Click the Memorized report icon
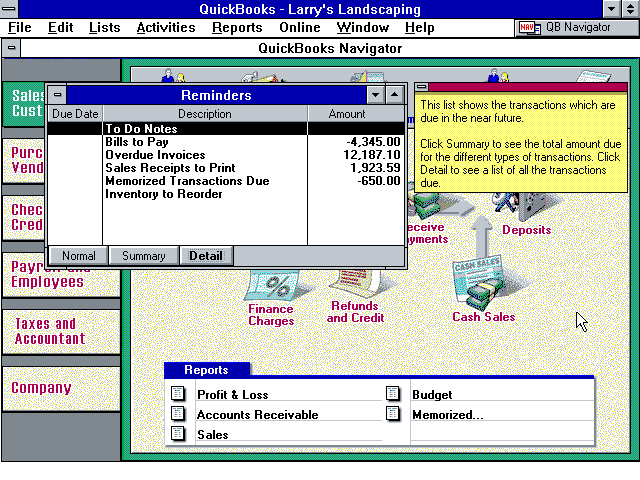Screen dimensions: 640x480 [393, 413]
